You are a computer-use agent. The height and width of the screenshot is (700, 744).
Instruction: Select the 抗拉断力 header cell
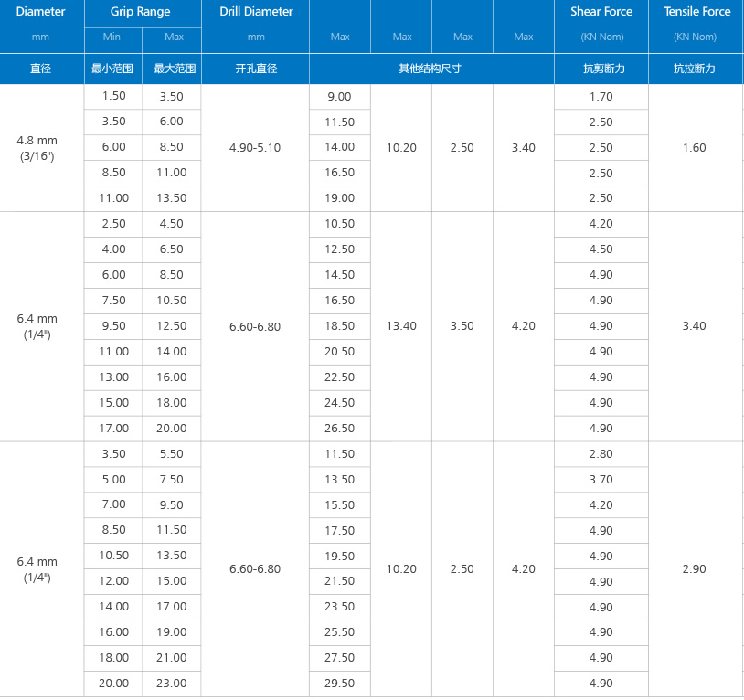click(695, 69)
